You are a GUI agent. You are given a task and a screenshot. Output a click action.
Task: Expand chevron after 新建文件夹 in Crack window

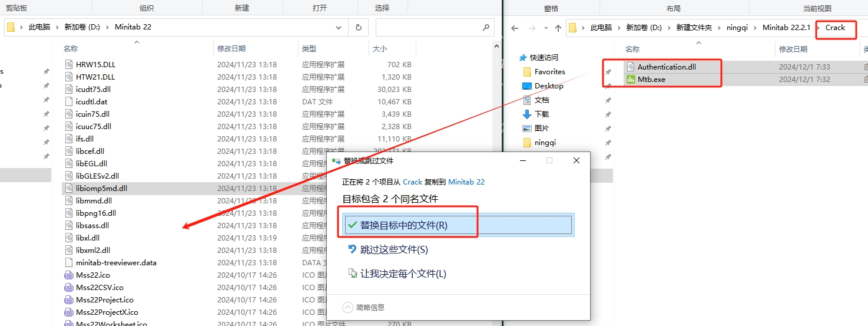[718, 28]
